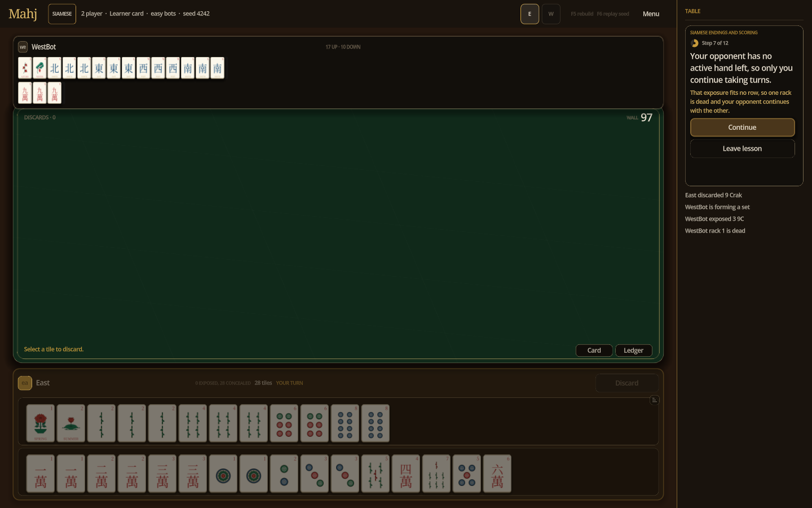
Task: Open the Ledger
Action: 633,351
